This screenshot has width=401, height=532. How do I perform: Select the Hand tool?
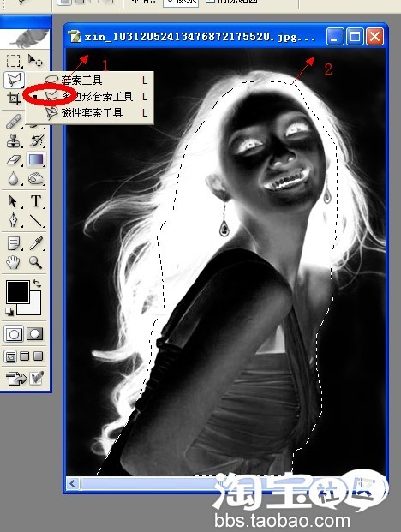click(14, 262)
